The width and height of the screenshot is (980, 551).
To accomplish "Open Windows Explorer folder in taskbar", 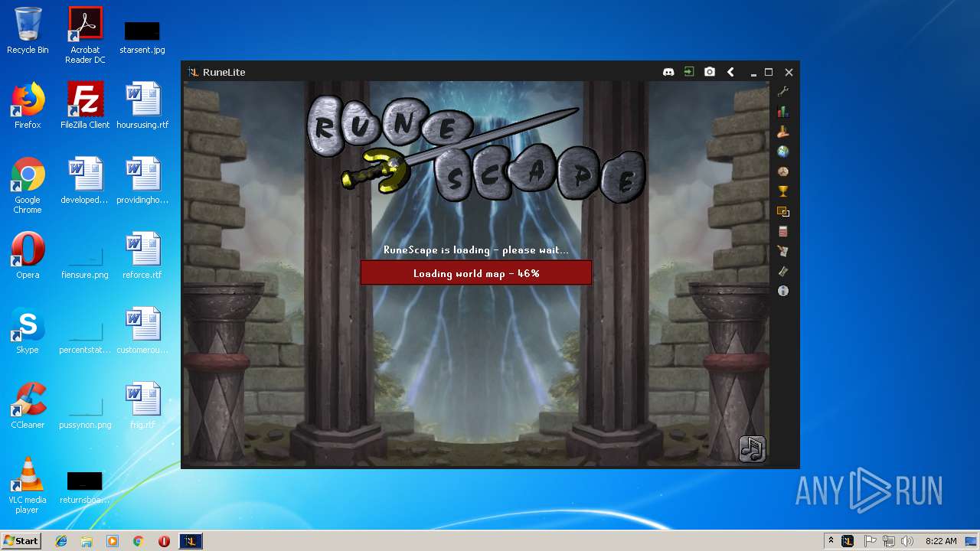I will pos(87,541).
